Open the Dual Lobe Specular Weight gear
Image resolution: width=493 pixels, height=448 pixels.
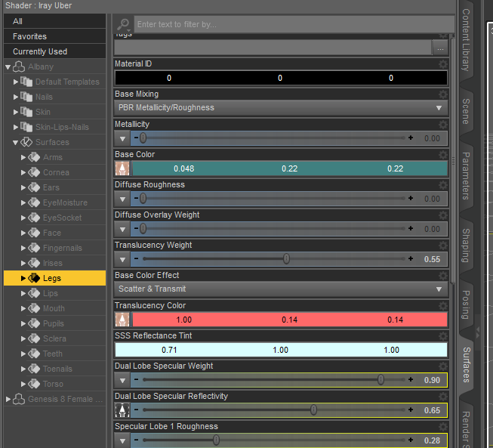pos(443,366)
